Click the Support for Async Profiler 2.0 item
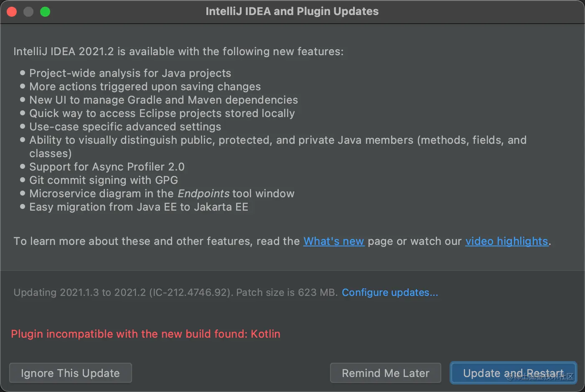585x392 pixels. pyautogui.click(x=107, y=167)
